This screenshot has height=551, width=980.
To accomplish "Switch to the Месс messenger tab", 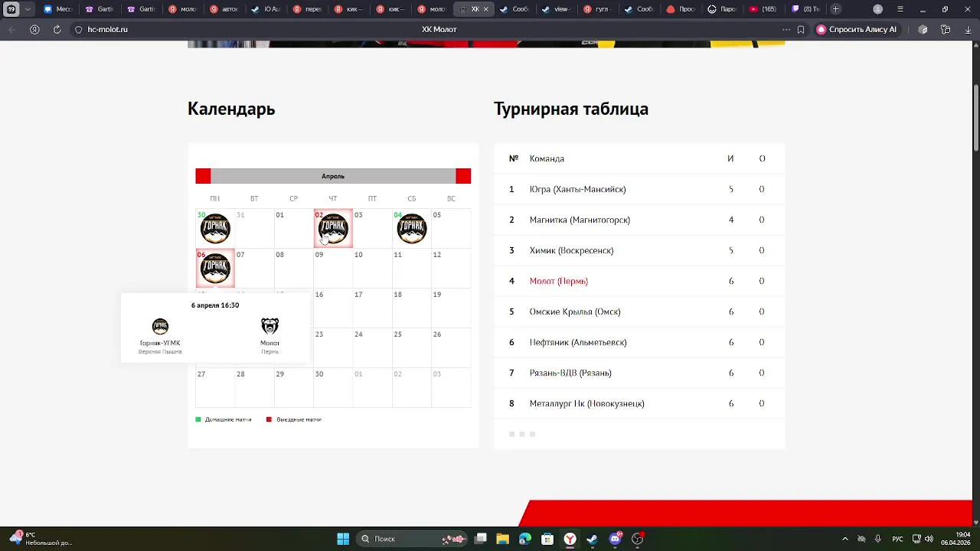I will 59,9.
